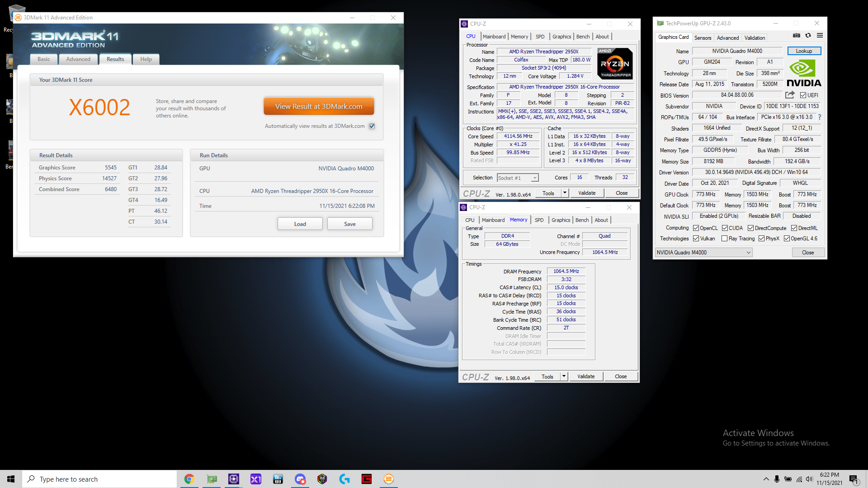The height and width of the screenshot is (488, 868).
Task: Toggle the DirectCompute checkbox
Action: (x=750, y=228)
